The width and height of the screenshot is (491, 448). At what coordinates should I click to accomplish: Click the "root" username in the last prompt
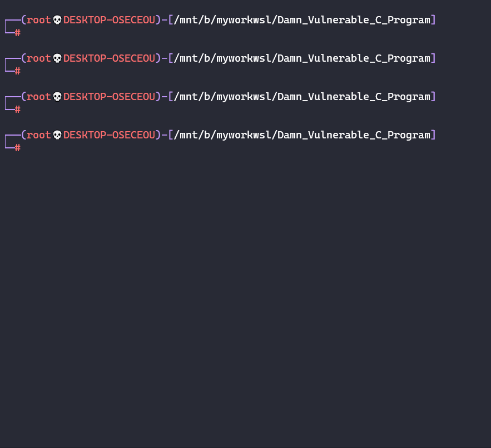point(39,135)
